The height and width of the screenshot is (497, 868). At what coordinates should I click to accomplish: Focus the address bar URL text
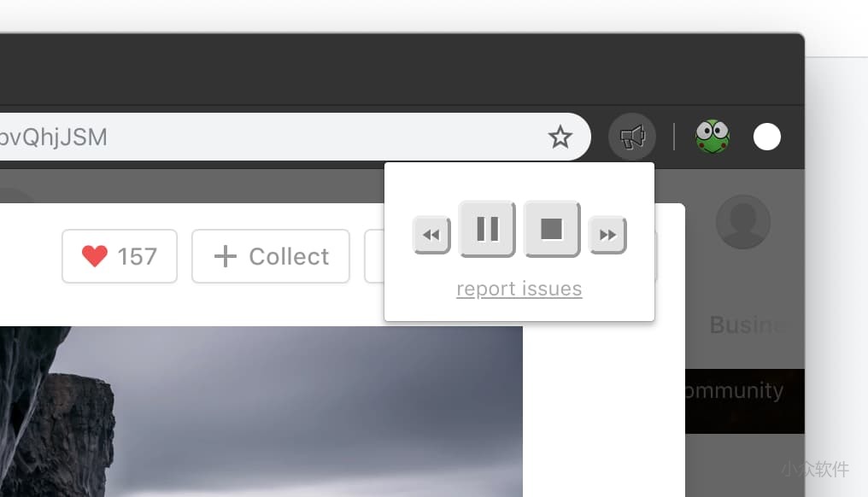point(54,137)
